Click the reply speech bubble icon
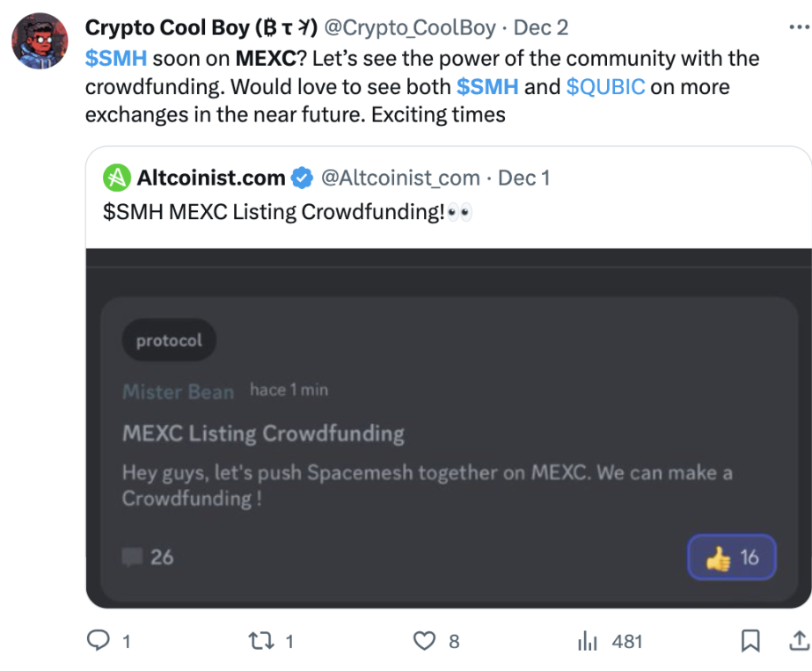The width and height of the screenshot is (812, 671). click(x=98, y=641)
